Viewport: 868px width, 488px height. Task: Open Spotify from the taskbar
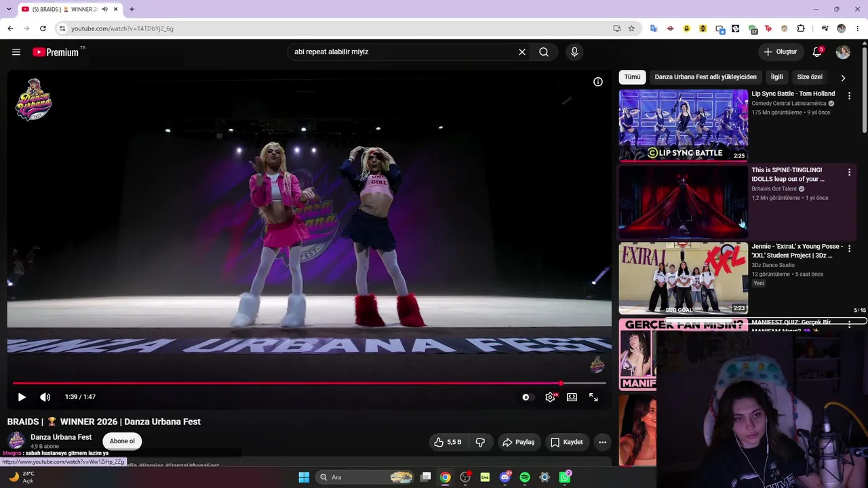525,477
